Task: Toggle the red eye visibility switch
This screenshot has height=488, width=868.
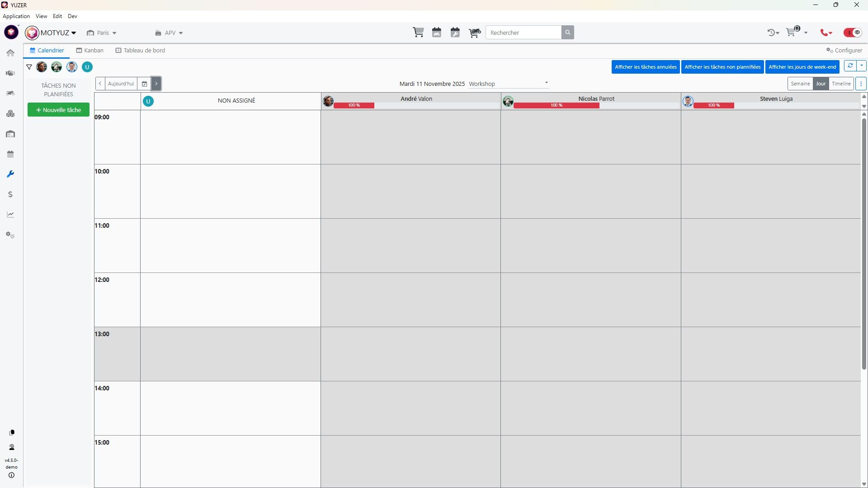Action: point(853,33)
